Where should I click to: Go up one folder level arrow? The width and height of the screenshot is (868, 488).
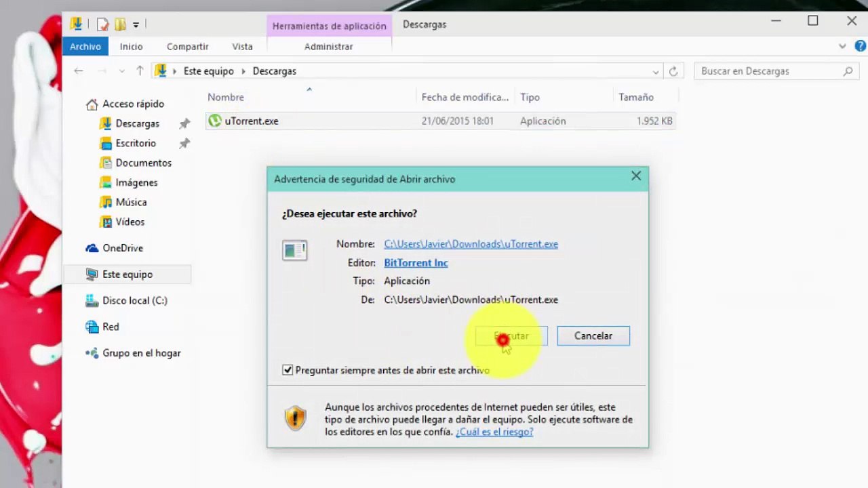click(140, 70)
